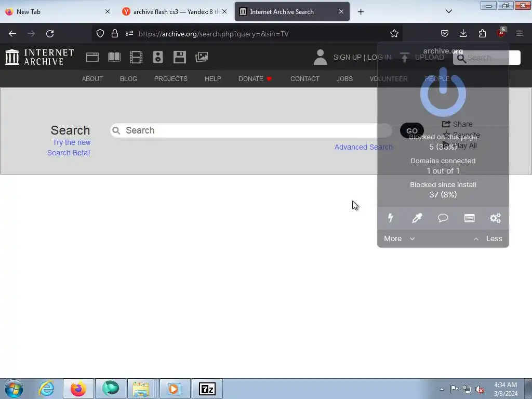Open the SIGN UP | LOG IN link
The width and height of the screenshot is (532, 399).
[362, 57]
